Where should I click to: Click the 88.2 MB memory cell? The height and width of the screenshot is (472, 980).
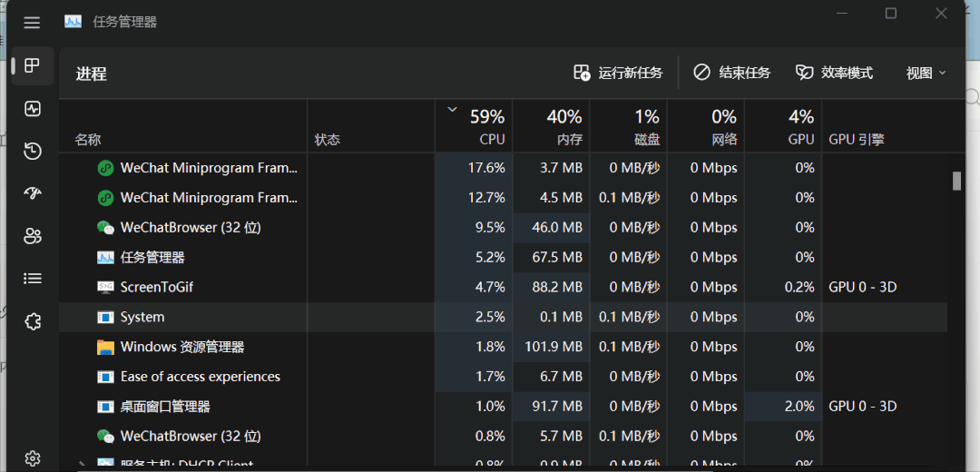[552, 287]
